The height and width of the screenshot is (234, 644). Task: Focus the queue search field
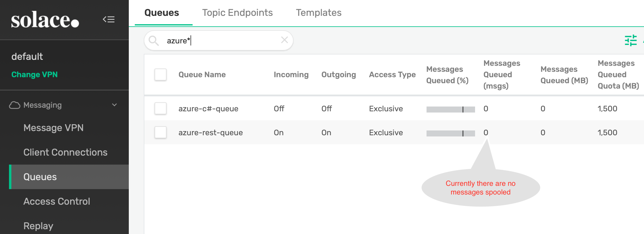point(222,40)
